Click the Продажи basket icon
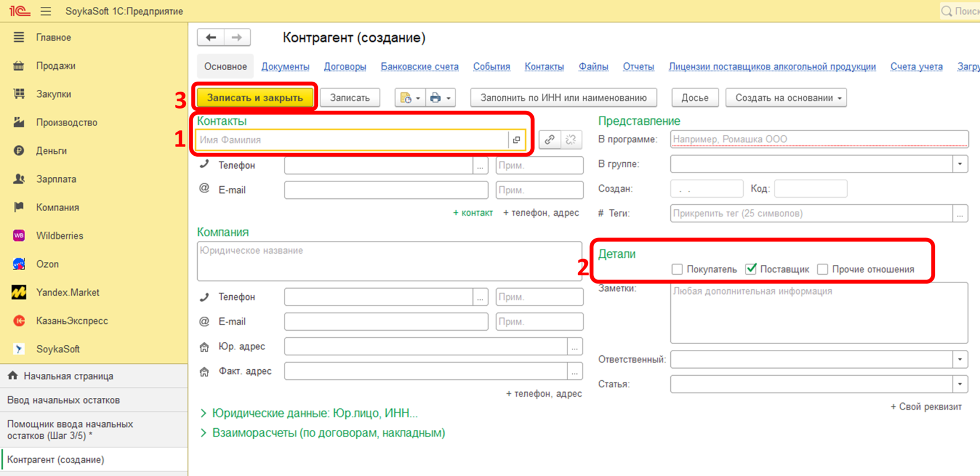This screenshot has width=980, height=476. click(x=19, y=66)
